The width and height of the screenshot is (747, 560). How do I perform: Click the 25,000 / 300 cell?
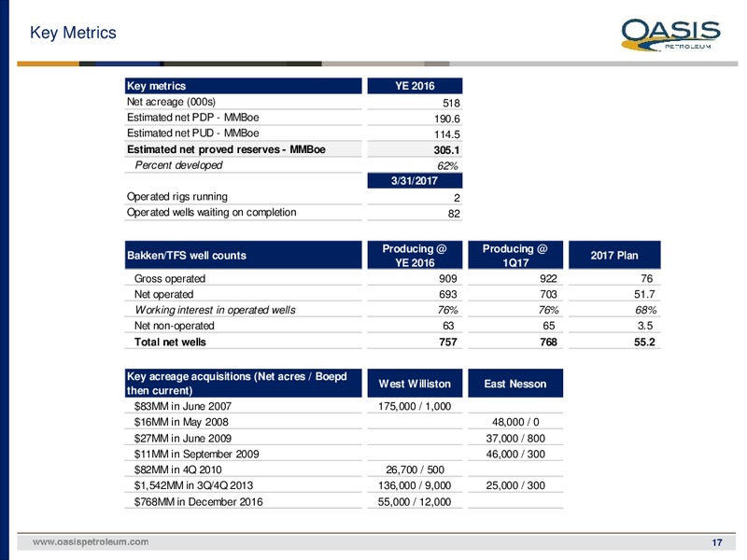click(515, 485)
